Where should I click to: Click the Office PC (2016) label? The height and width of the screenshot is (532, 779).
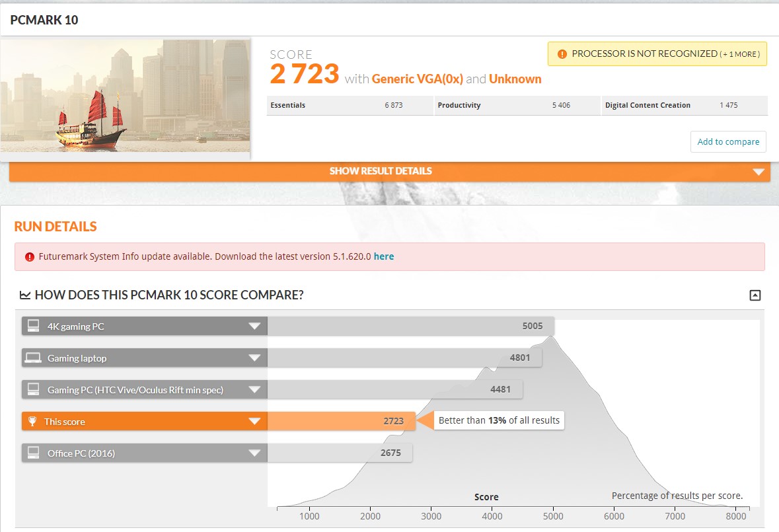81,453
